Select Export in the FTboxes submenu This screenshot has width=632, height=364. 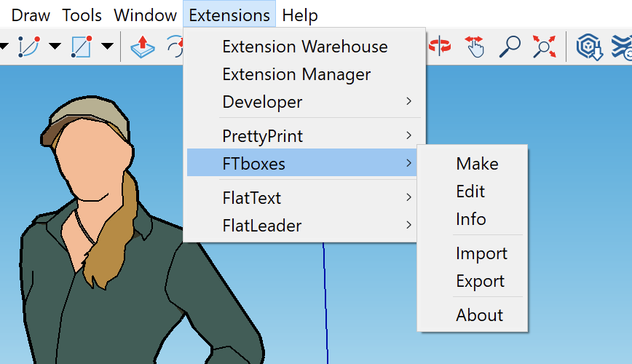pyautogui.click(x=480, y=281)
